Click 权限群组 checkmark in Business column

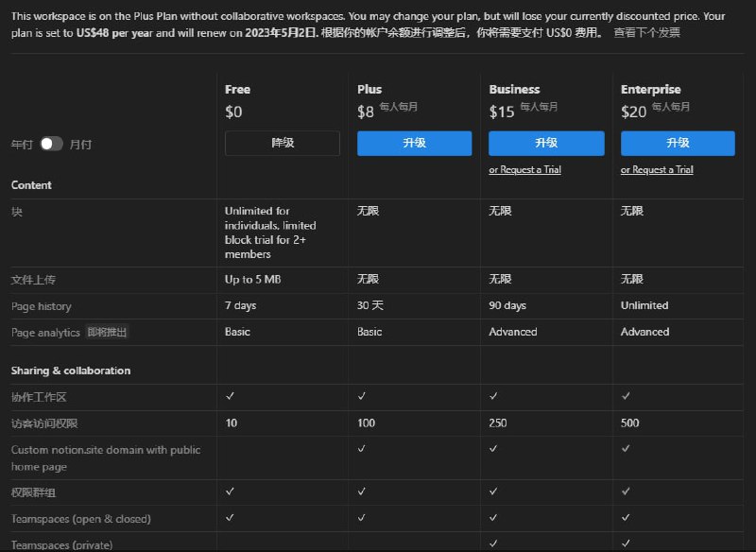493,492
